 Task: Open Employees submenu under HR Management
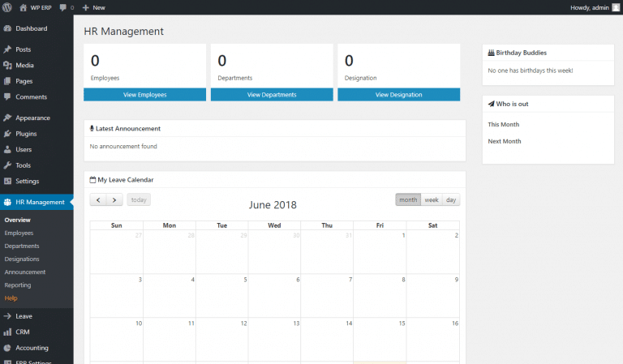tap(19, 233)
